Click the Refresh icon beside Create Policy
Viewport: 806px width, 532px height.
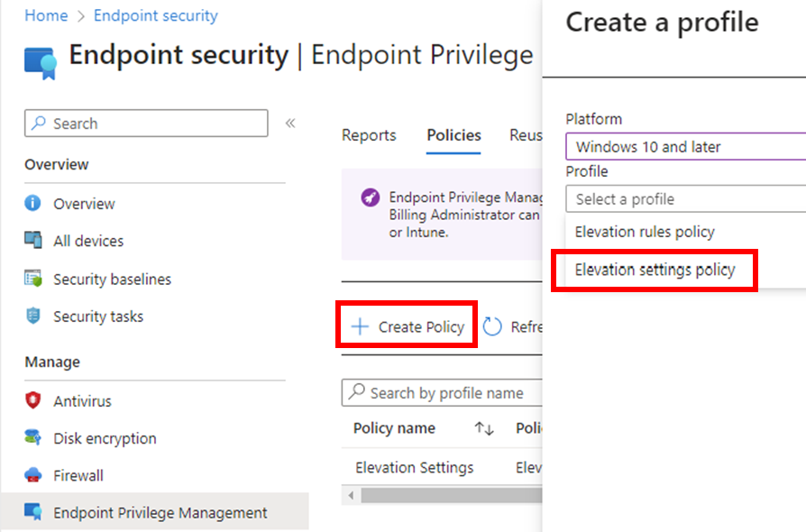pyautogui.click(x=492, y=326)
